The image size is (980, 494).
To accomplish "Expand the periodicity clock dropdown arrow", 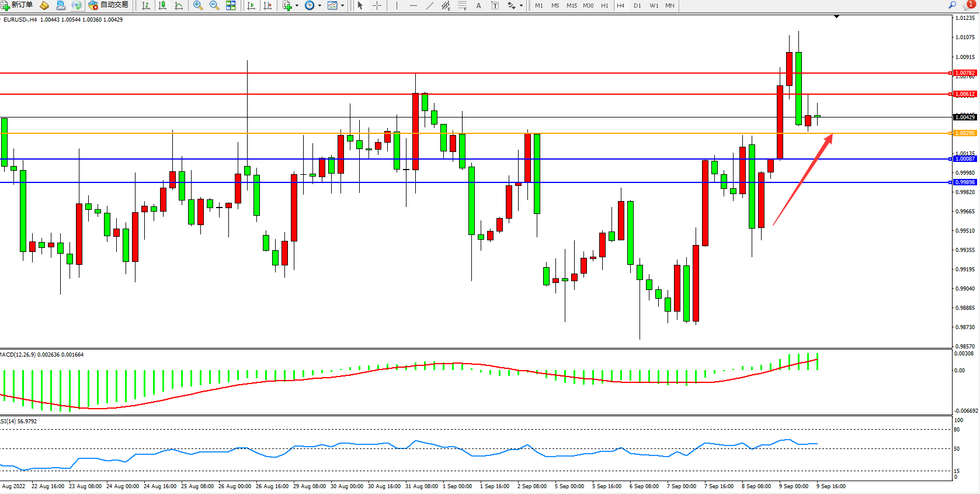I will [x=319, y=6].
